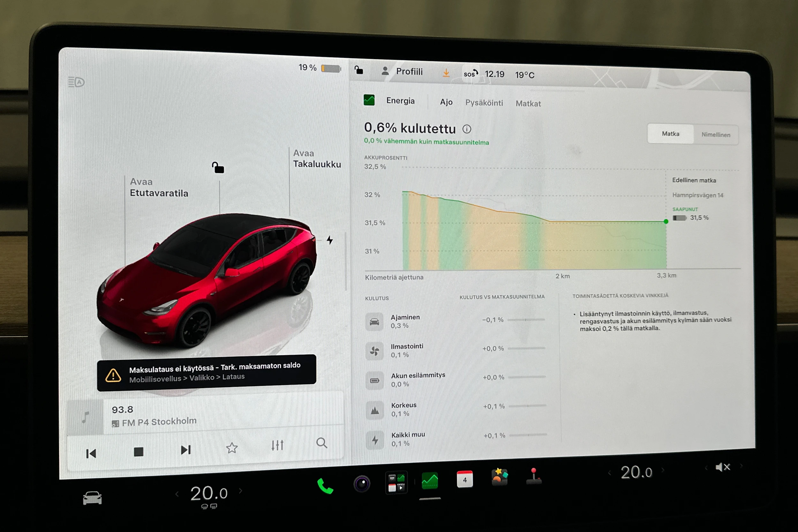Open the front trunk via Avaa Etutavaratila
The width and height of the screenshot is (798, 532).
[x=159, y=188]
